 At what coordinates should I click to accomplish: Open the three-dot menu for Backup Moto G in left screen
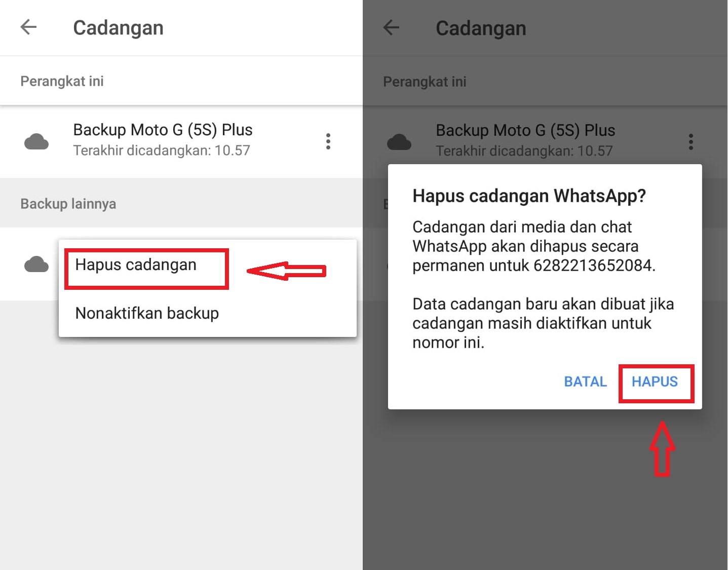point(328,141)
